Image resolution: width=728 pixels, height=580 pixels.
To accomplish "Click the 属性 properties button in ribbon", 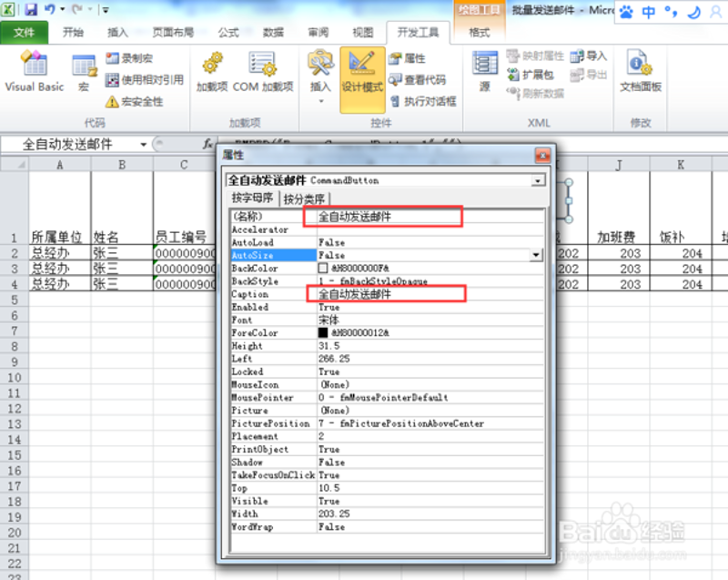I will 407,58.
